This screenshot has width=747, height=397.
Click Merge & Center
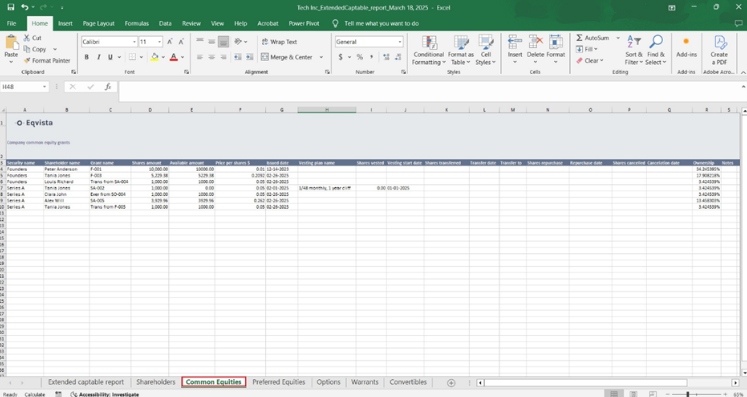click(x=287, y=57)
